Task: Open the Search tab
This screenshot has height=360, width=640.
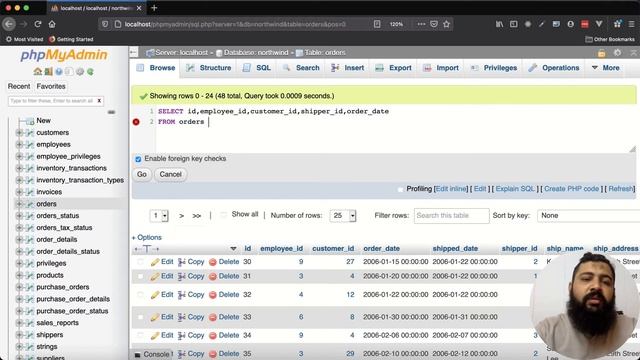Action: (x=301, y=68)
